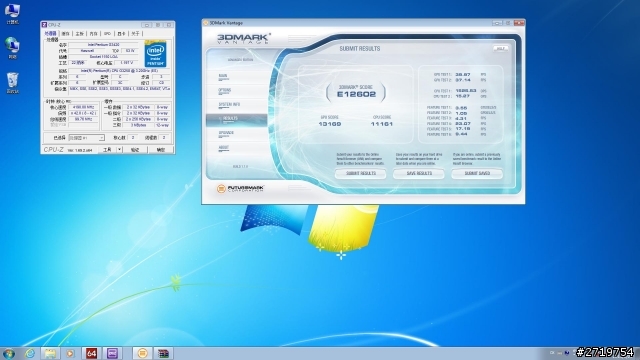This screenshot has width=640, height=360.
Task: Switch to AIDA64 red taskbar icon
Action: click(91, 353)
